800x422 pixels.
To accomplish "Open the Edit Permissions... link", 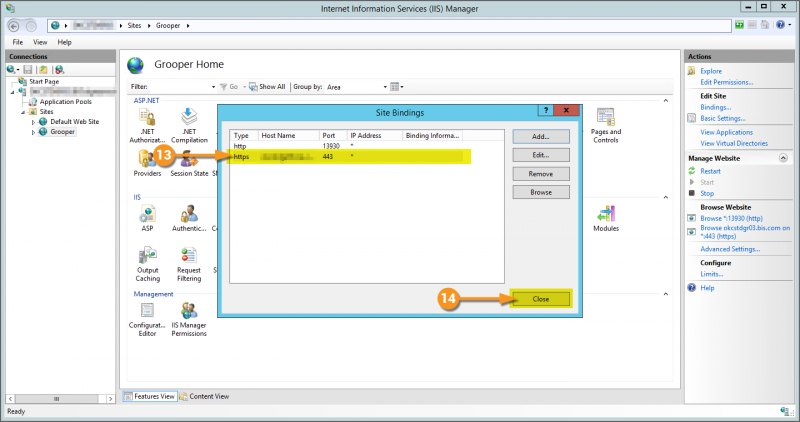I will 727,82.
